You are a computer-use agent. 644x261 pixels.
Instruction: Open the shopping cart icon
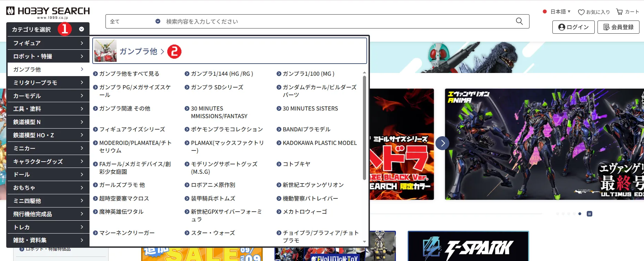[619, 12]
